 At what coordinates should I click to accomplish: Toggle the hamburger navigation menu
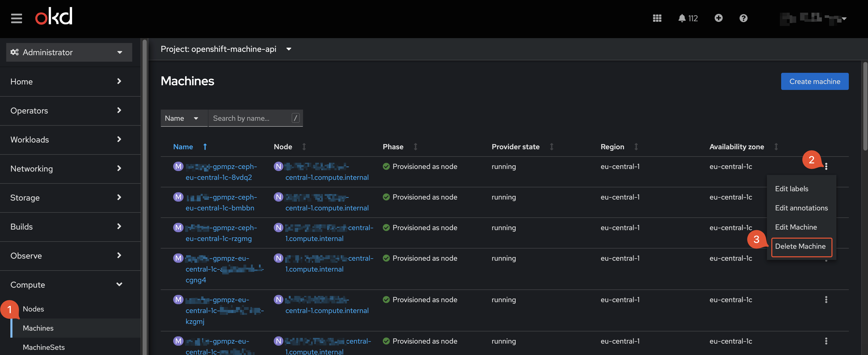click(x=16, y=18)
